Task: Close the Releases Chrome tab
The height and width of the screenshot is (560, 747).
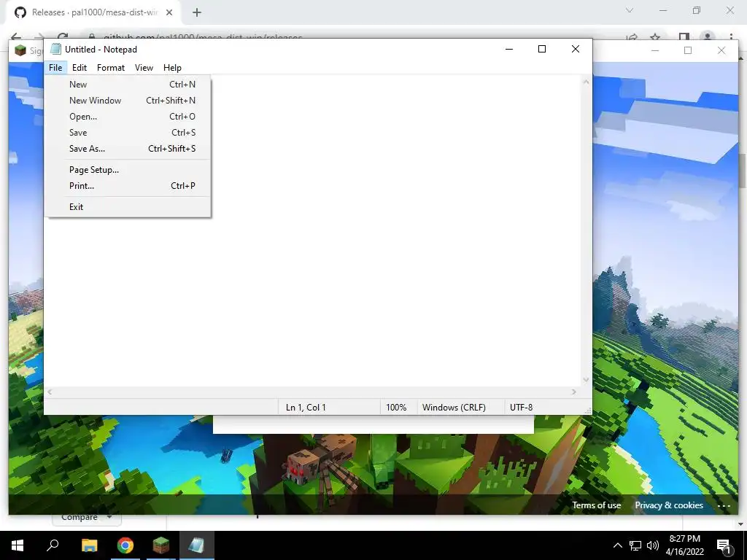Action: tap(169, 12)
